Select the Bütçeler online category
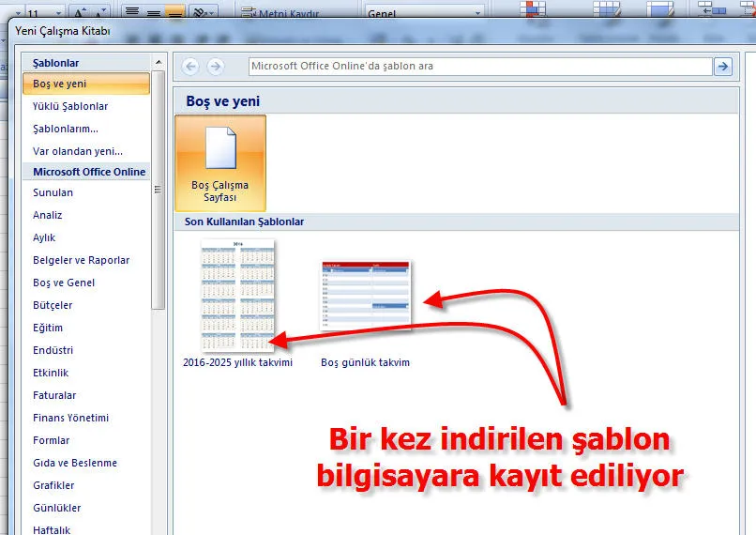The height and width of the screenshot is (535, 756). point(53,305)
